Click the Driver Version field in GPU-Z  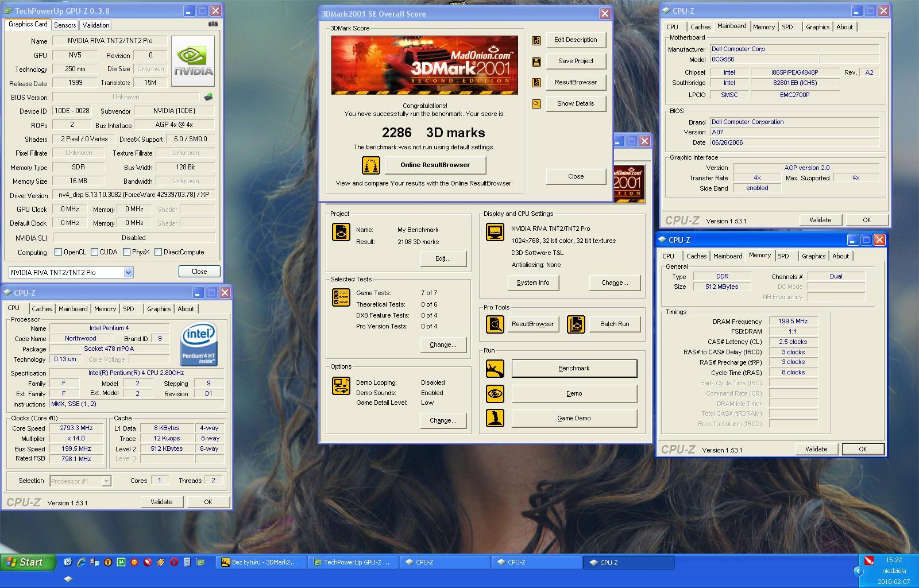pyautogui.click(x=134, y=195)
